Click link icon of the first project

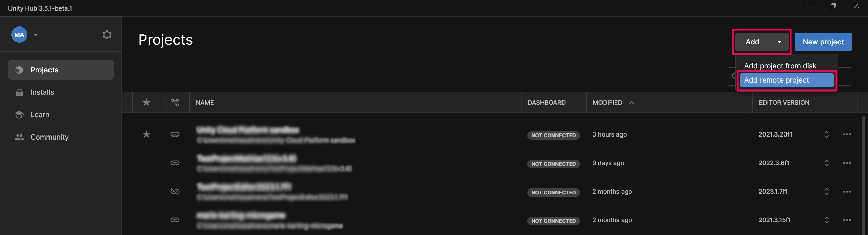point(175,134)
